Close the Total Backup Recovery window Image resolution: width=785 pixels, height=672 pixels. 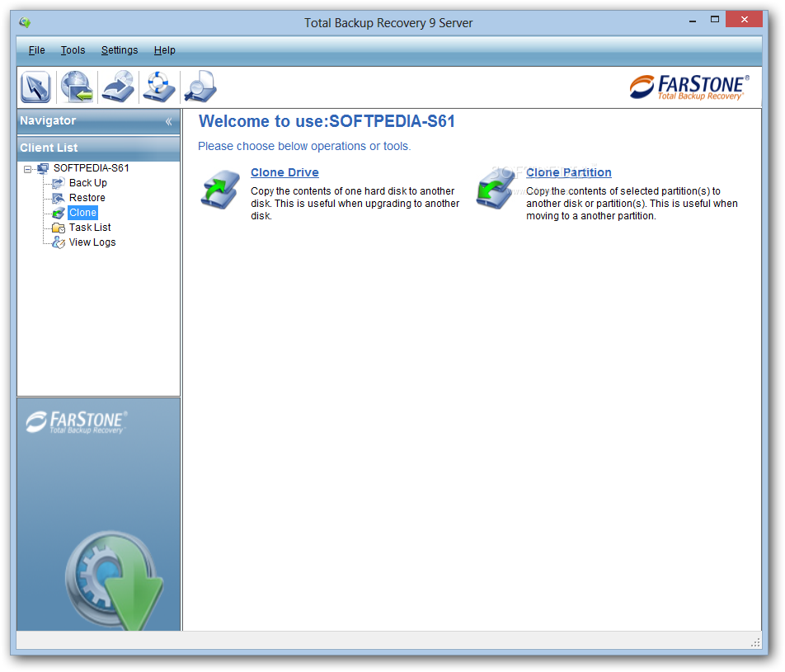[744, 20]
